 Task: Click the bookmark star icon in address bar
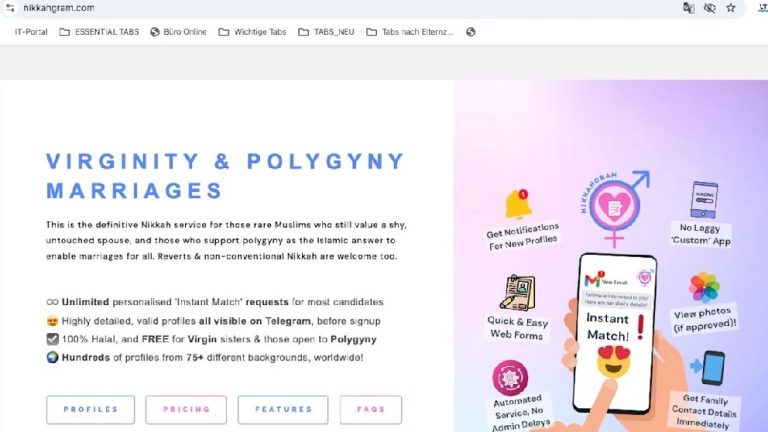point(731,8)
